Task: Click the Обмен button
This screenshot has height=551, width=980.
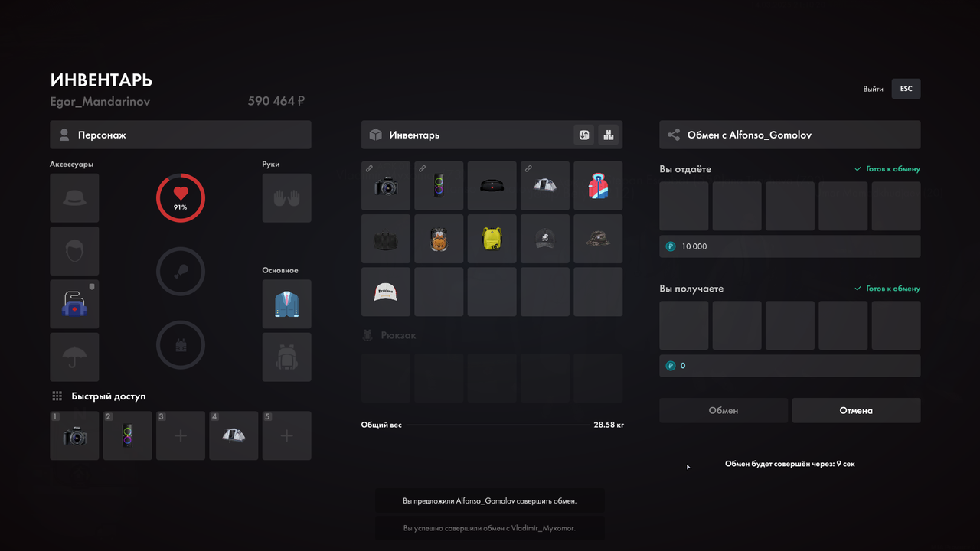Action: point(724,410)
